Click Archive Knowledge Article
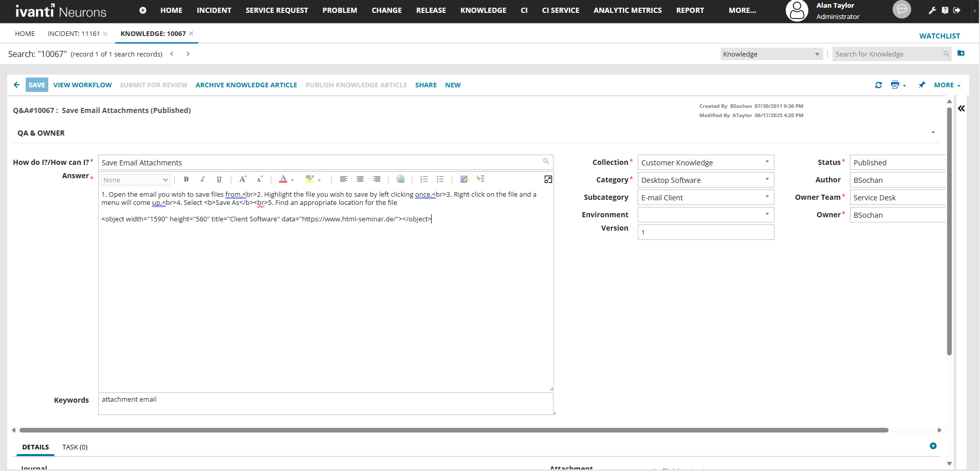Image resolution: width=980 pixels, height=471 pixels. tap(246, 85)
